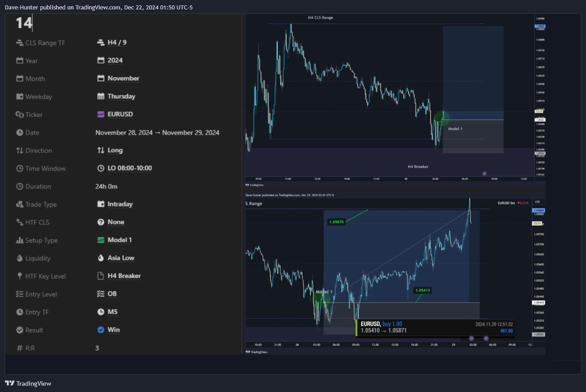
Task: Click lower chart event marker just left of 06:00
Action: [x=486, y=338]
